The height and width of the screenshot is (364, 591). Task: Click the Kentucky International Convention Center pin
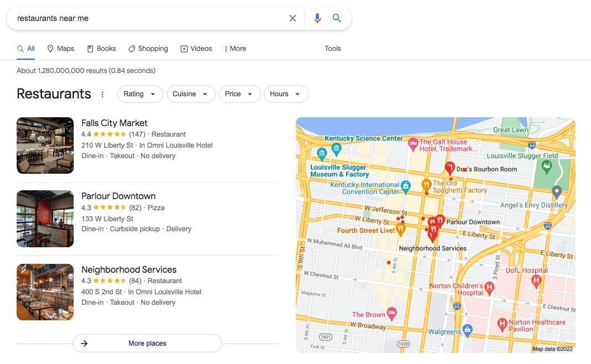pos(405,186)
